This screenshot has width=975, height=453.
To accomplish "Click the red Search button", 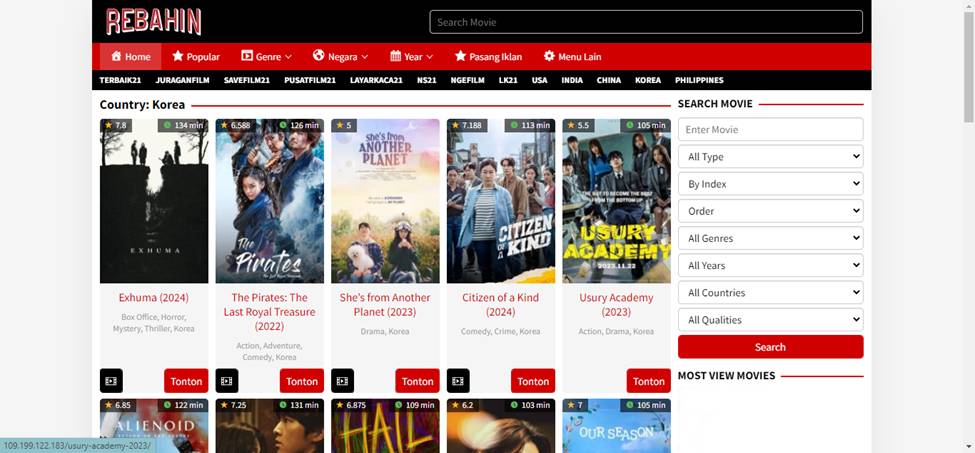I will [770, 347].
